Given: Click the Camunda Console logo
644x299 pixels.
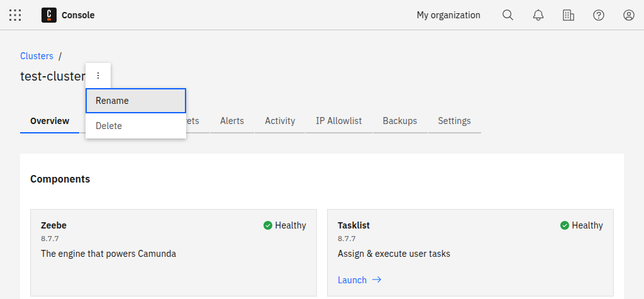Looking at the screenshot, I should (x=49, y=15).
